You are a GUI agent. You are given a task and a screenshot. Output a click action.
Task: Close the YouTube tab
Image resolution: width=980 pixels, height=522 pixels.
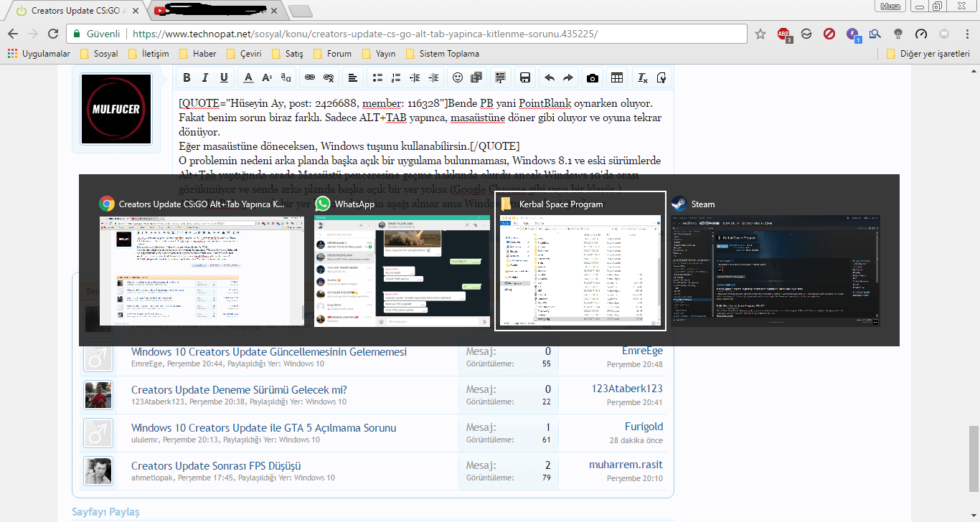pos(273,11)
